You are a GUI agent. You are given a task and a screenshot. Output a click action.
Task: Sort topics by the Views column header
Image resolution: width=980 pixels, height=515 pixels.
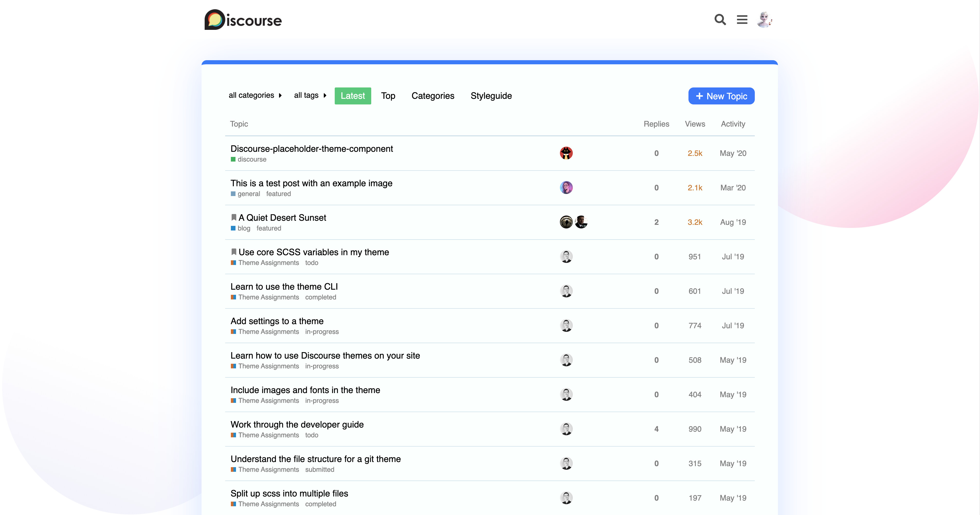(695, 124)
